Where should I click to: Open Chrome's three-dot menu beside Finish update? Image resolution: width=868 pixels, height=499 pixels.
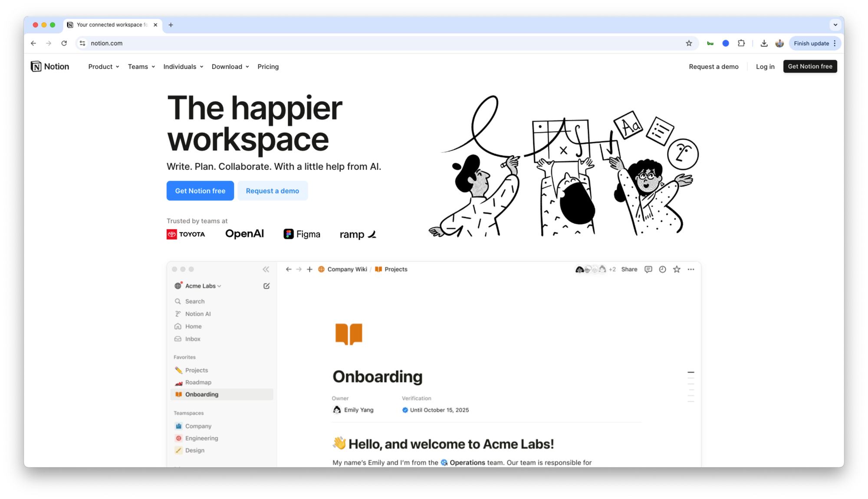(835, 43)
